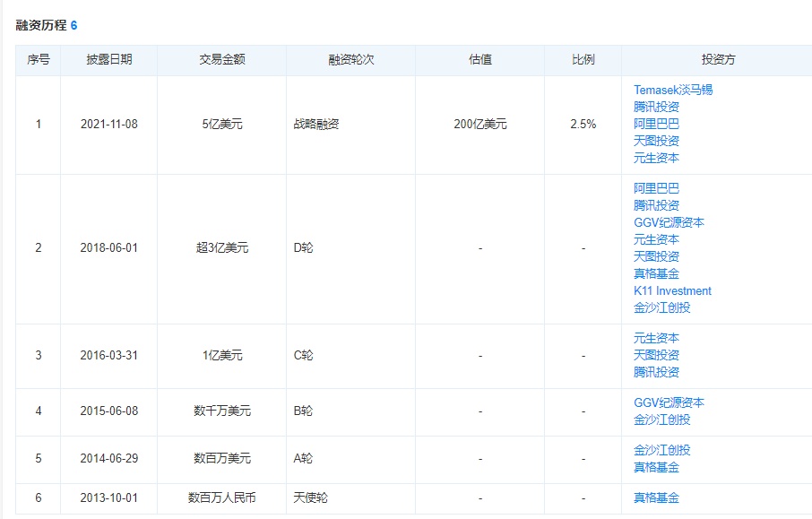Select the 数百万美元 amount cell
Image resolution: width=812 pixels, height=519 pixels.
tap(221, 459)
